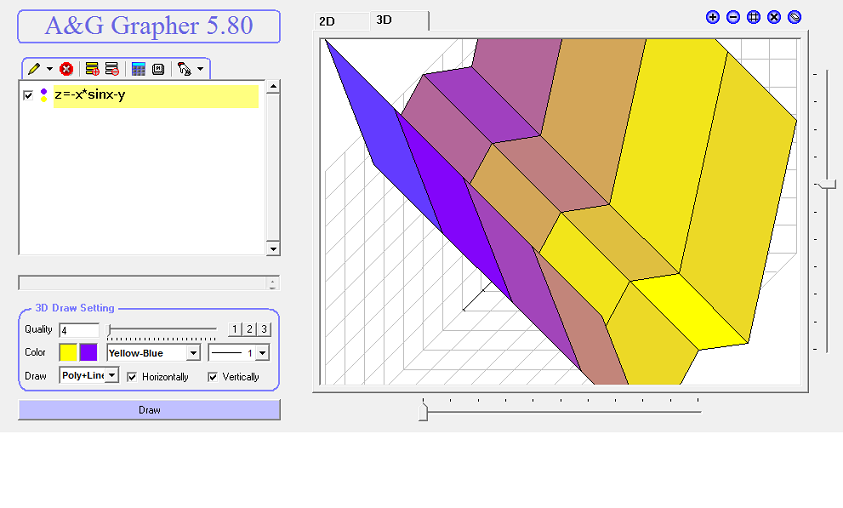The height and width of the screenshot is (508, 843).
Task: Toggle the grid using the blue grid icon
Action: pyautogui.click(x=754, y=17)
